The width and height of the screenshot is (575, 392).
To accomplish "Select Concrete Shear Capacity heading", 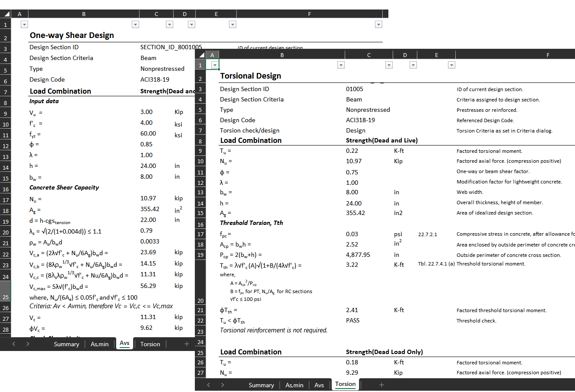I will click(x=64, y=187).
